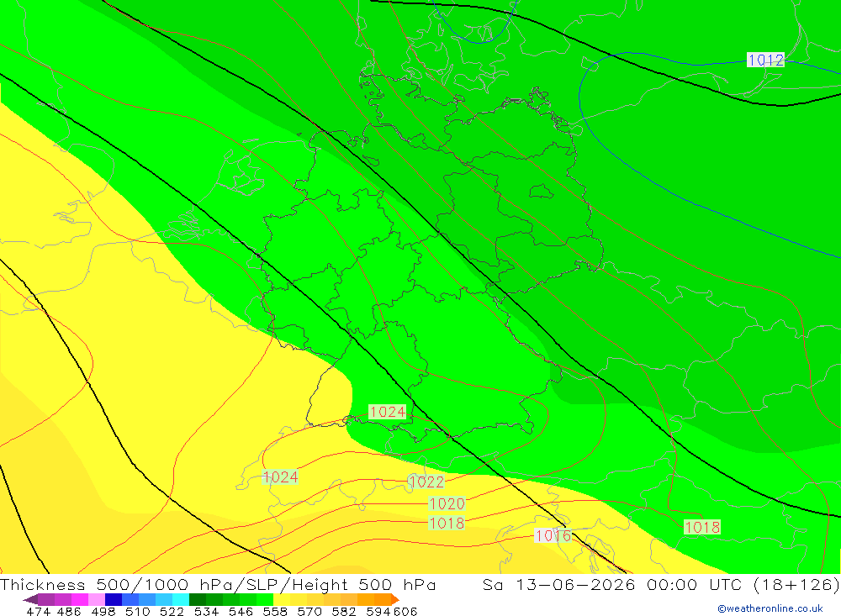The height and width of the screenshot is (616, 841).
Task: Click the orange arrow end of the legend
Action: click(395, 599)
